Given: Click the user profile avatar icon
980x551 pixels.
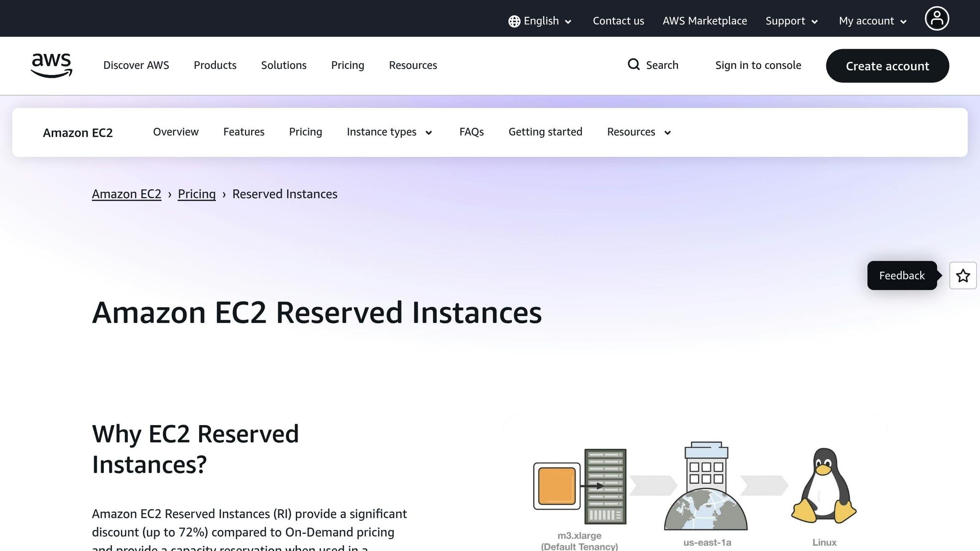Looking at the screenshot, I should point(936,18).
